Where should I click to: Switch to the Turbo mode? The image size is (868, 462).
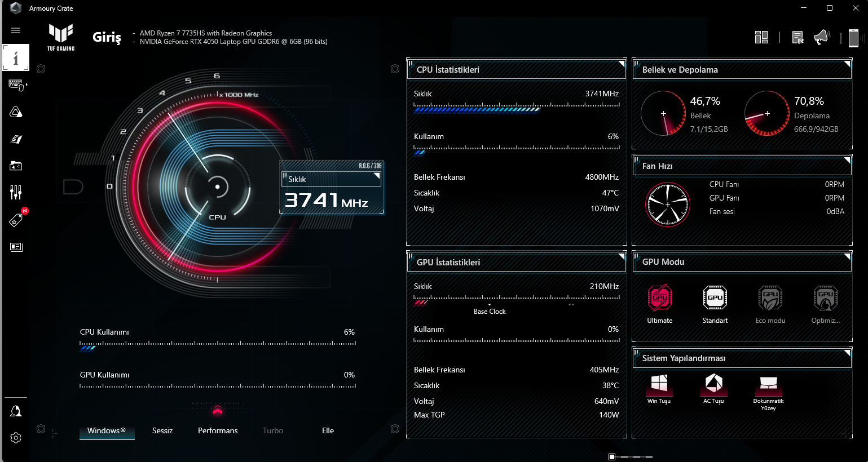[x=273, y=430]
